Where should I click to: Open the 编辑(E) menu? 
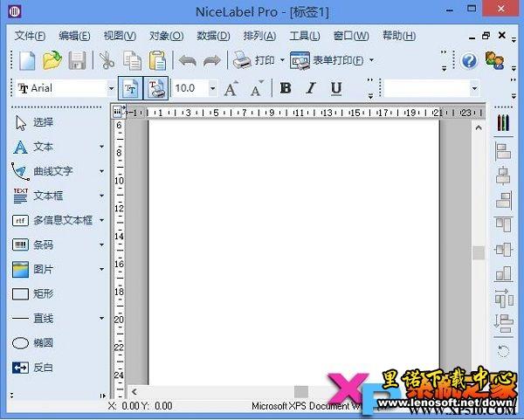(74, 36)
